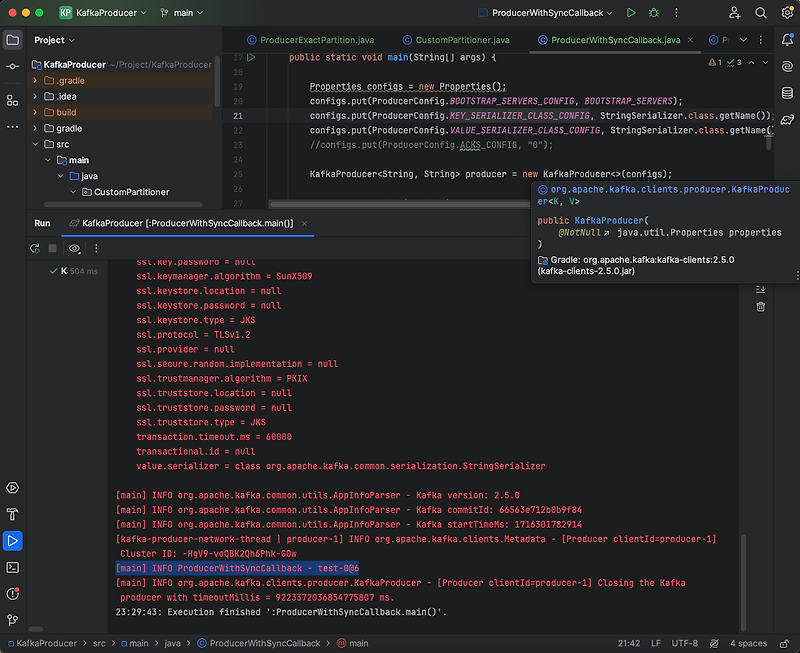Show hidden editor tabs dropdown

[743, 40]
